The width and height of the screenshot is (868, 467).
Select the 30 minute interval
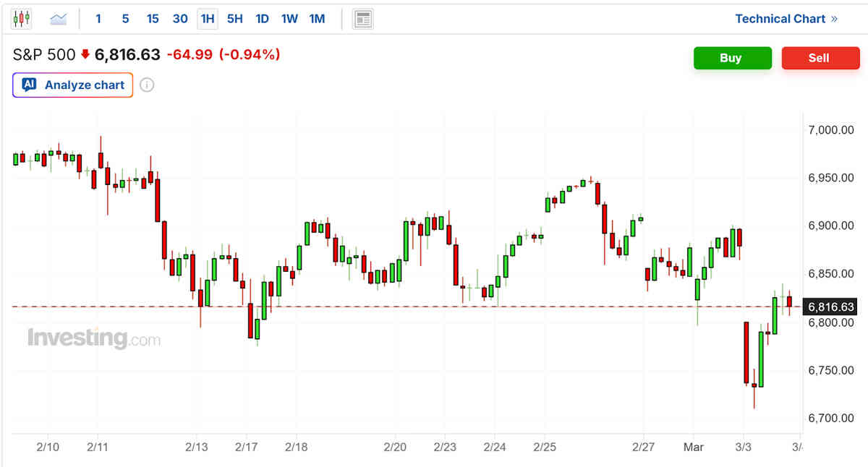180,19
